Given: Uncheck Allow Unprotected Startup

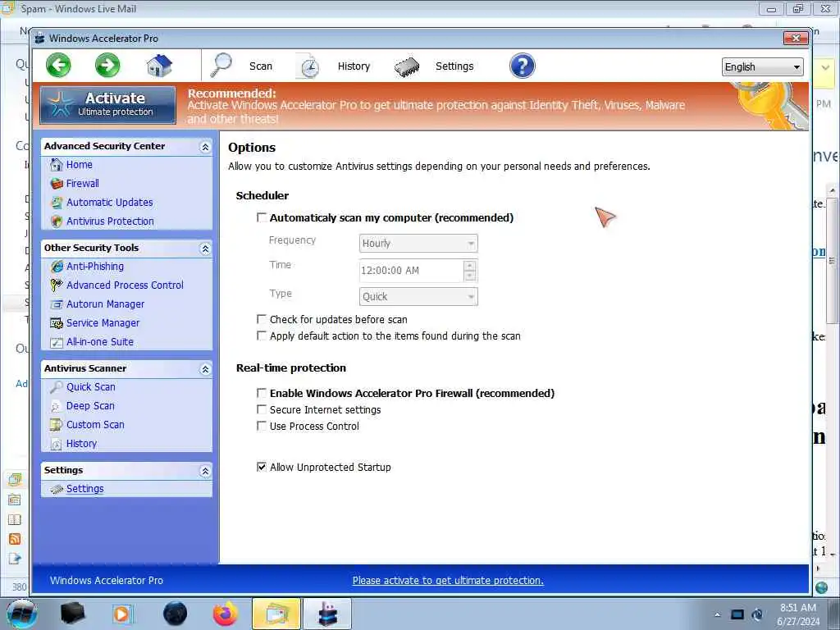Looking at the screenshot, I should coord(262,467).
